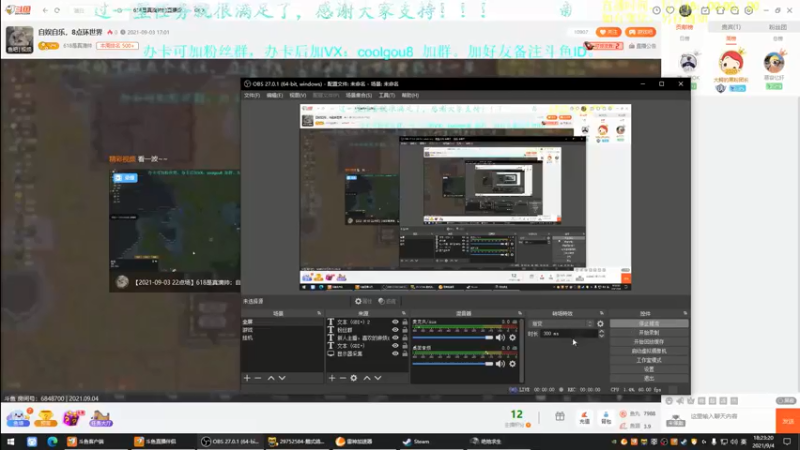Remove the selected source with the minus icon
The height and width of the screenshot is (450, 800).
click(x=342, y=378)
